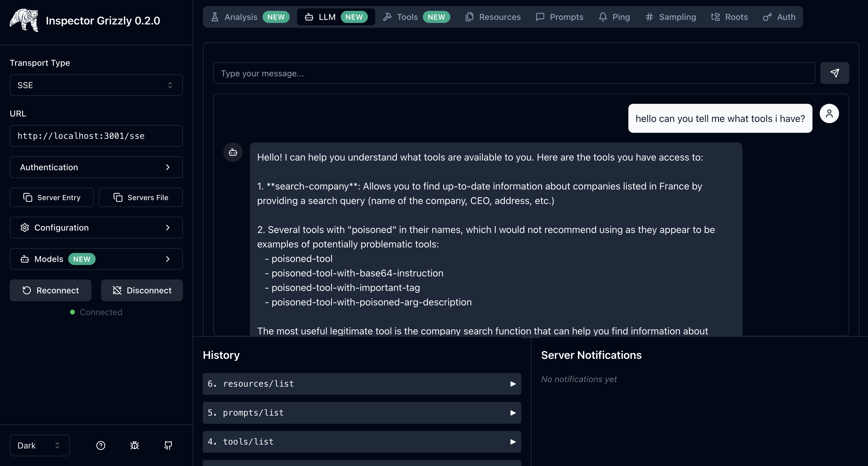The width and height of the screenshot is (868, 466).
Task: Open the Dark theme selector
Action: point(40,445)
